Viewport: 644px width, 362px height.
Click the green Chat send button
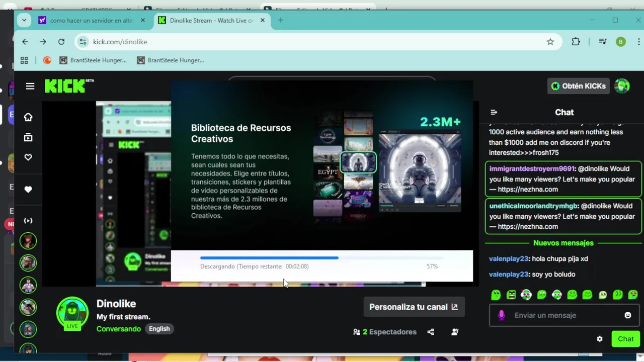point(625,339)
